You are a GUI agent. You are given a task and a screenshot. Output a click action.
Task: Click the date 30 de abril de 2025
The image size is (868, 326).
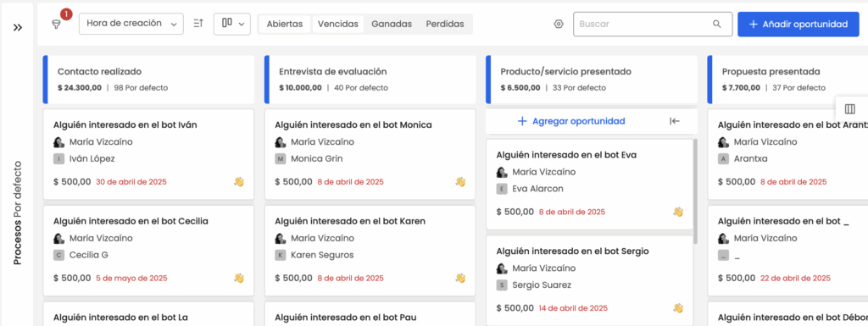131,182
